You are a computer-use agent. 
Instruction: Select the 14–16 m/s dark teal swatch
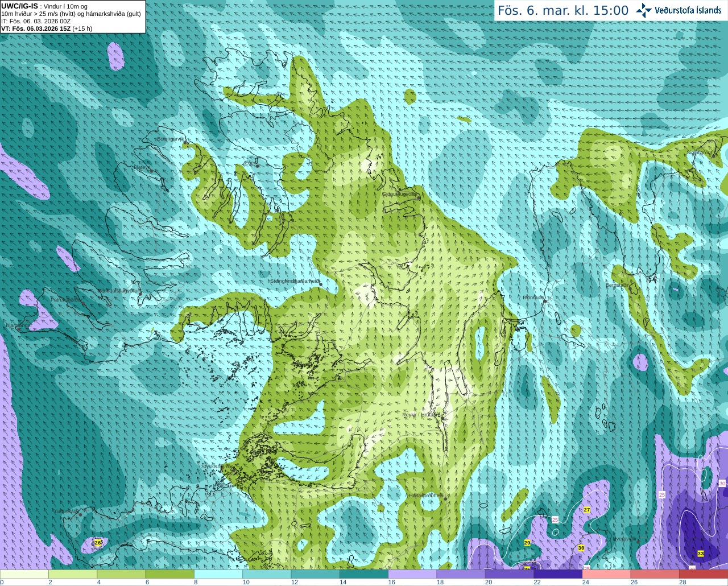pos(365,574)
